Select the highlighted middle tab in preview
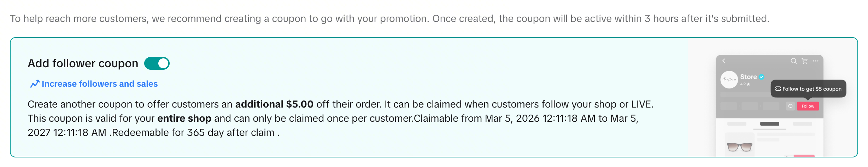 coord(770,124)
